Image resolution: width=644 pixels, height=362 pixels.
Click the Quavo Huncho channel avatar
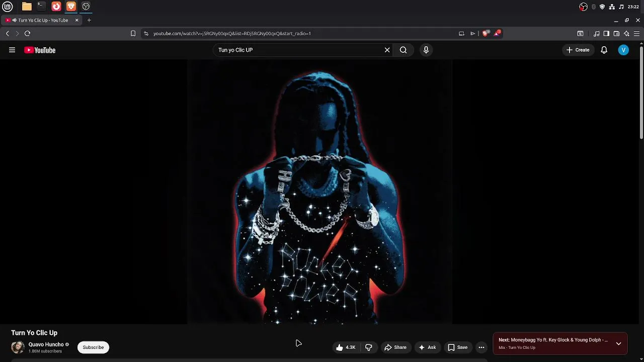click(18, 347)
